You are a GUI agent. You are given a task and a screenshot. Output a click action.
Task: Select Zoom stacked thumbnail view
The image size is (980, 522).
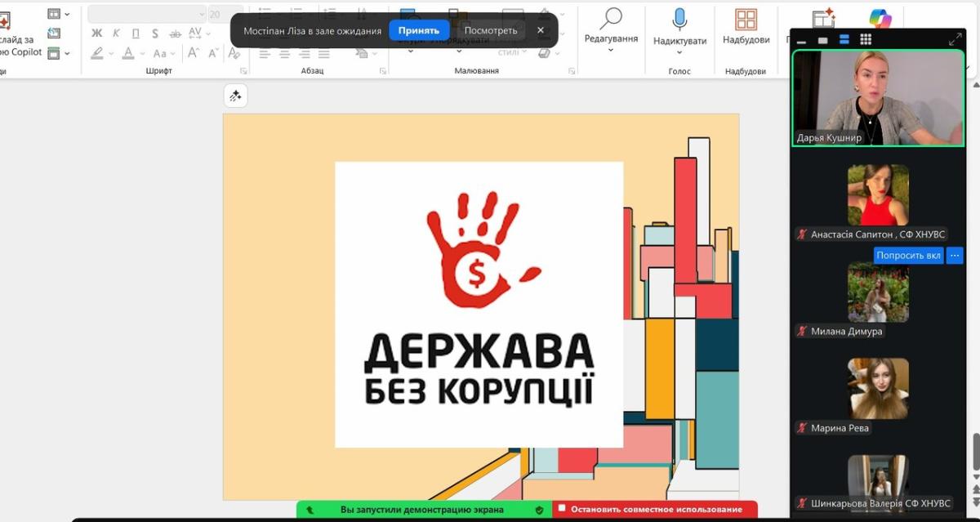(844, 39)
